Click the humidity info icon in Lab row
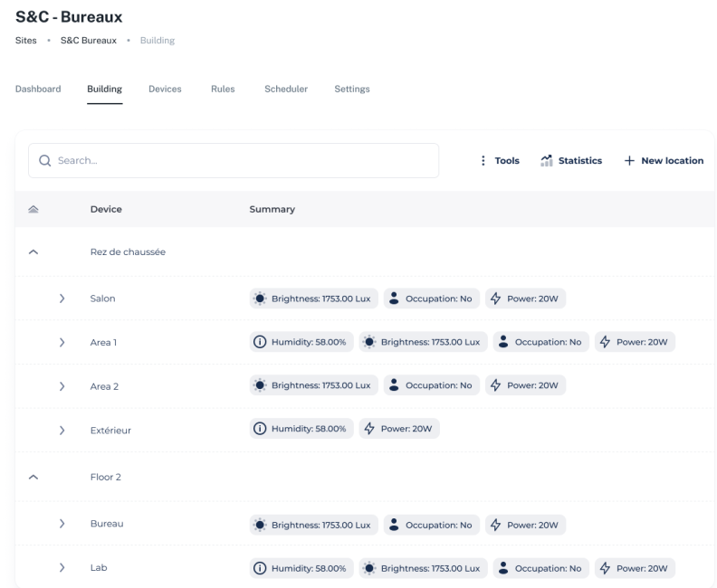Viewport: 717px width, 588px height. pos(258,568)
